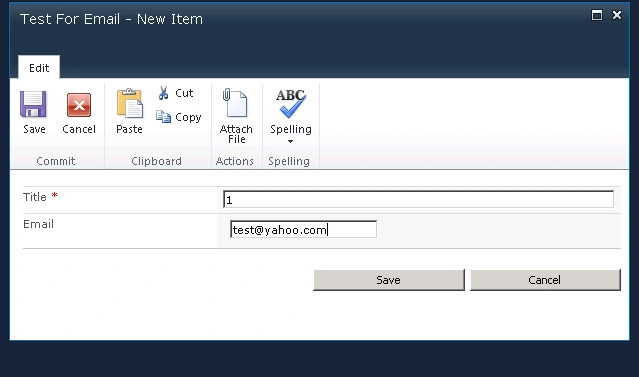Copy selection using Copy icon

click(x=163, y=117)
